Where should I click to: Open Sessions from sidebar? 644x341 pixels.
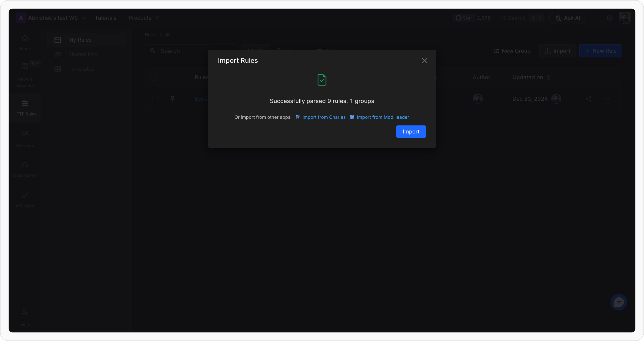point(25,139)
